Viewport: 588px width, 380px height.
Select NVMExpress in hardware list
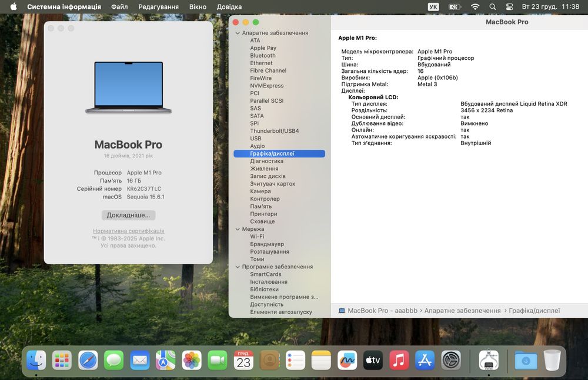pos(267,86)
